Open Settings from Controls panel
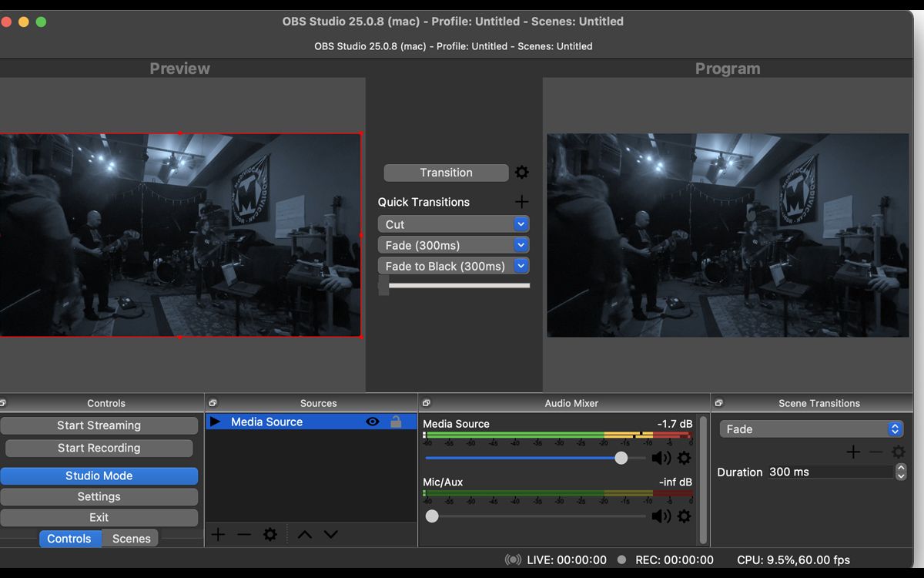924x578 pixels. 99,497
